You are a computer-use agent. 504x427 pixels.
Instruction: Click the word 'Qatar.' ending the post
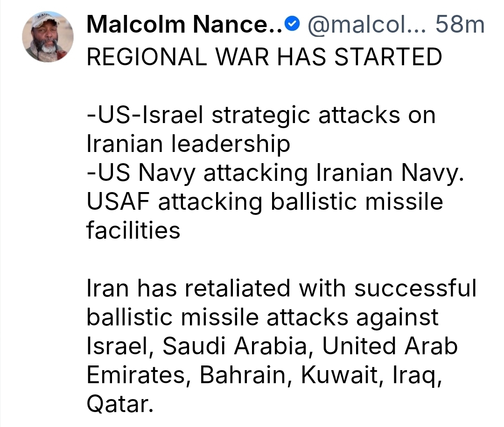pyautogui.click(x=120, y=404)
